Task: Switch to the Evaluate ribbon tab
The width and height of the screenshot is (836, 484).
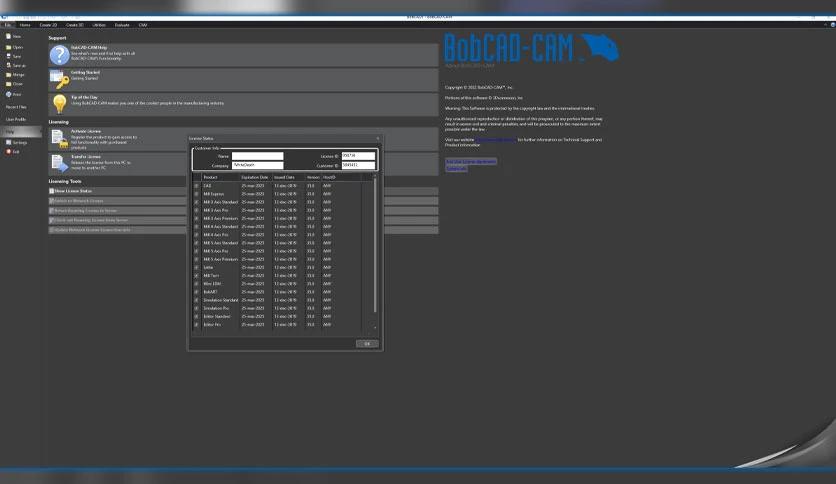Action: click(x=122, y=25)
